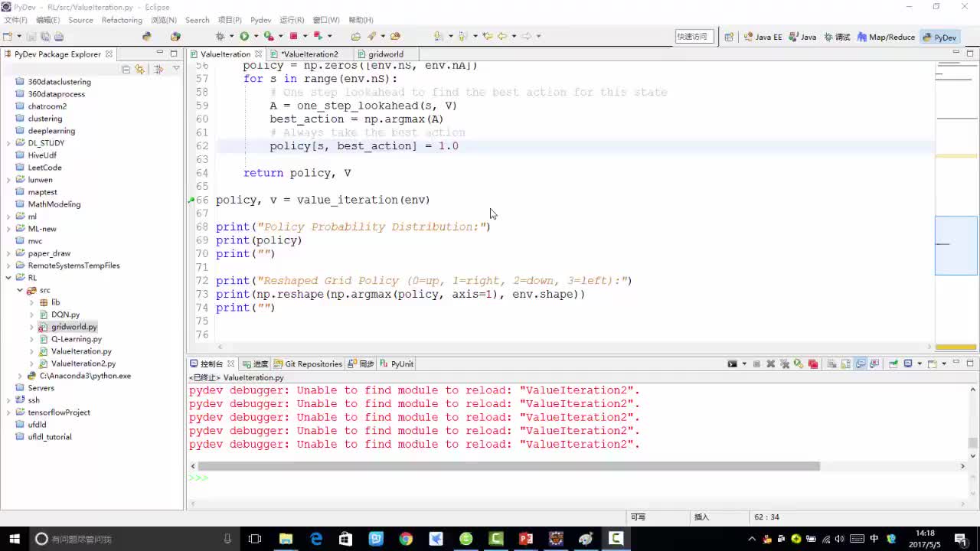Click Remove All Terminated Launches icon
This screenshot has width=980, height=551.
click(x=785, y=364)
